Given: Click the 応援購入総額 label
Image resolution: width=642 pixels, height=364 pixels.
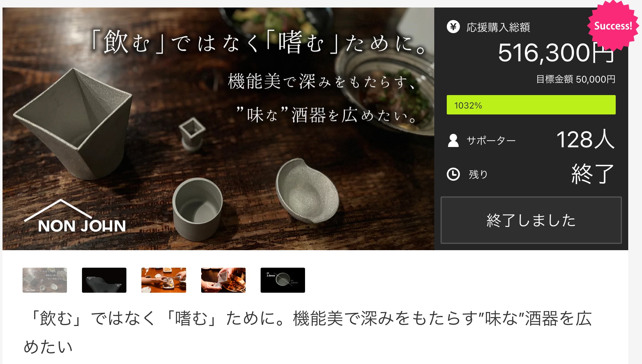Looking at the screenshot, I should (x=498, y=27).
